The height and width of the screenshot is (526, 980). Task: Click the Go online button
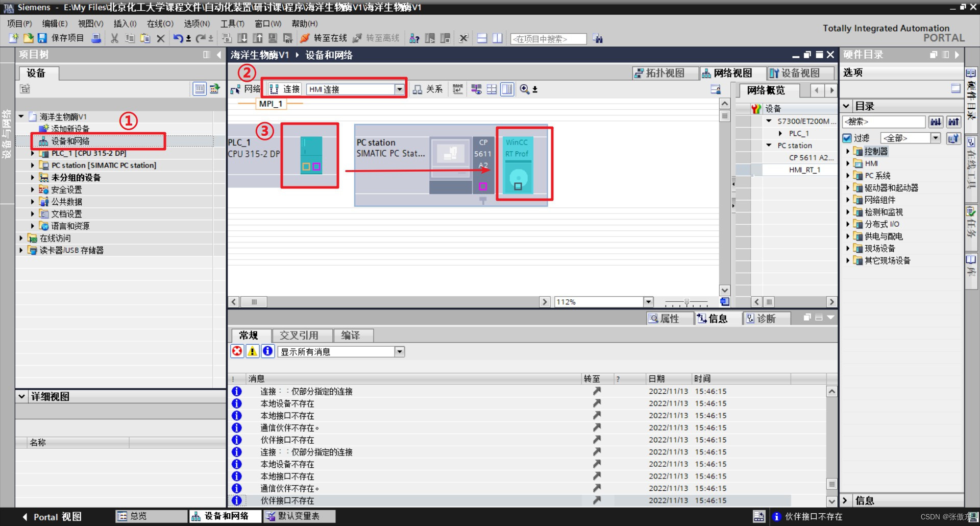click(324, 38)
